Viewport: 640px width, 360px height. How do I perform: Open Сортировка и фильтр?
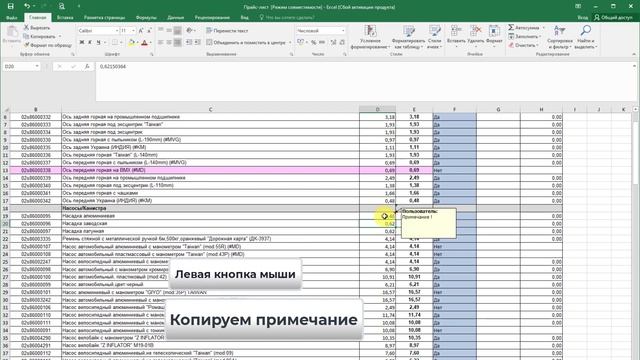(560, 37)
